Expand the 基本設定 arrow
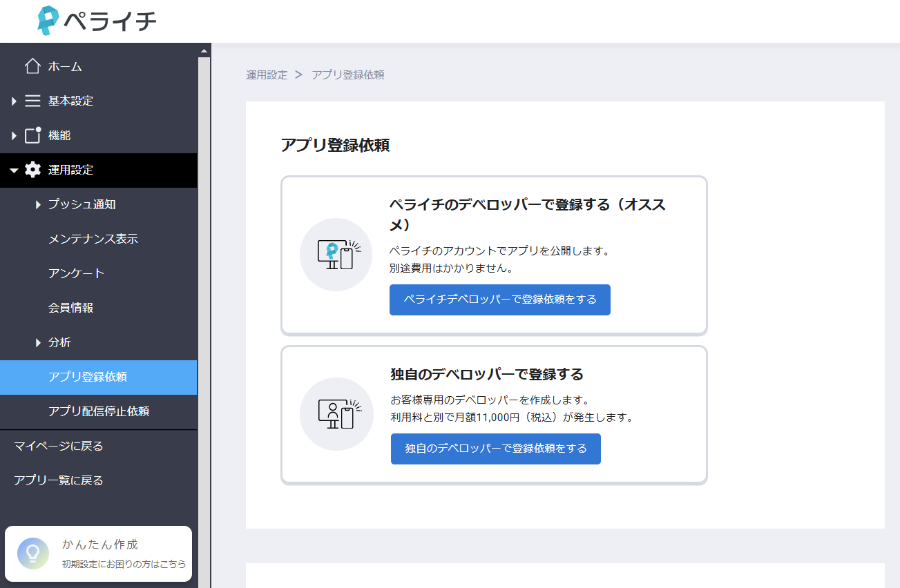 [x=14, y=101]
